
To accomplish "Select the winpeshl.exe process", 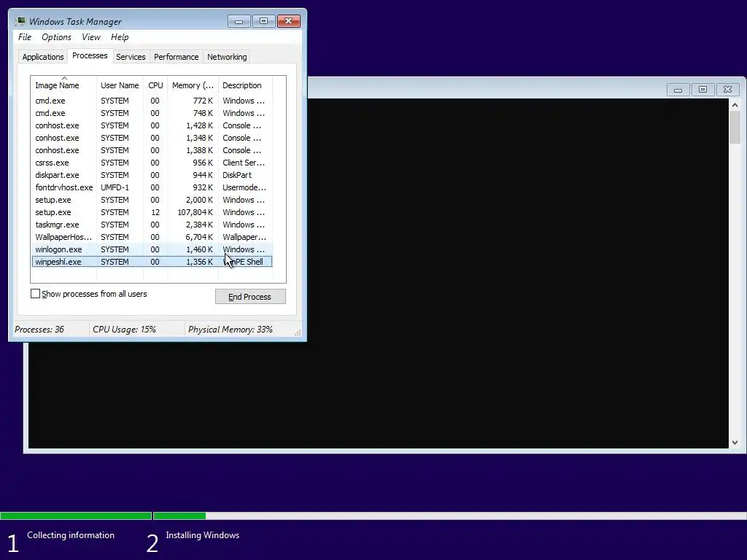I will point(152,262).
